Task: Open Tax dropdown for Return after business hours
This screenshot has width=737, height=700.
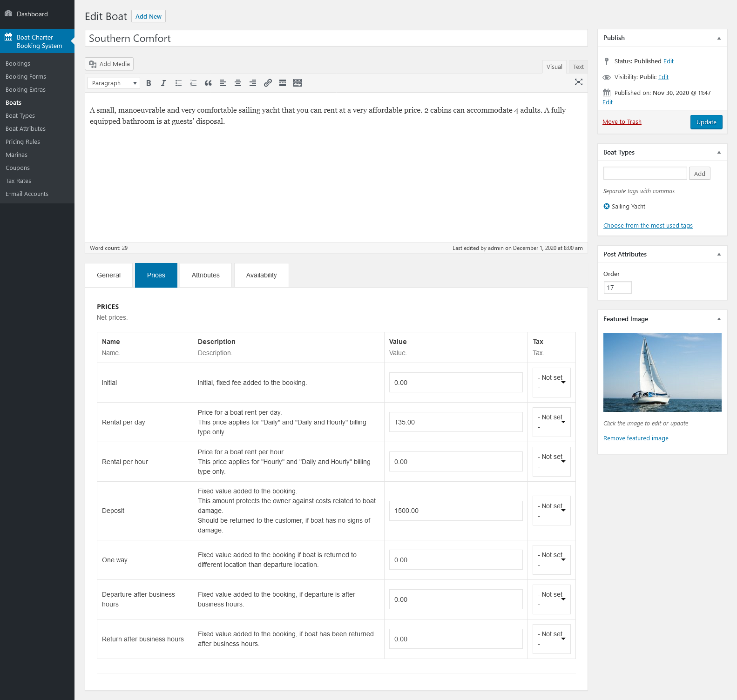Action: pos(552,639)
